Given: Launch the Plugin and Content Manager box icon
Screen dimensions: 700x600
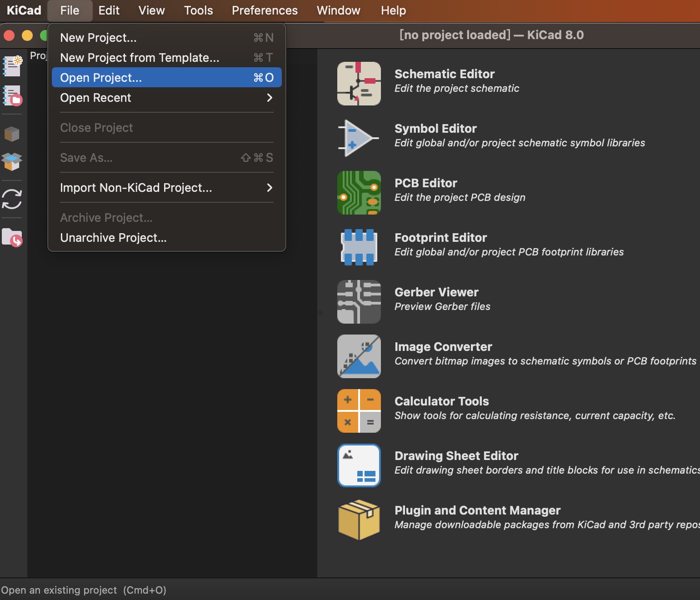Looking at the screenshot, I should coord(359,520).
